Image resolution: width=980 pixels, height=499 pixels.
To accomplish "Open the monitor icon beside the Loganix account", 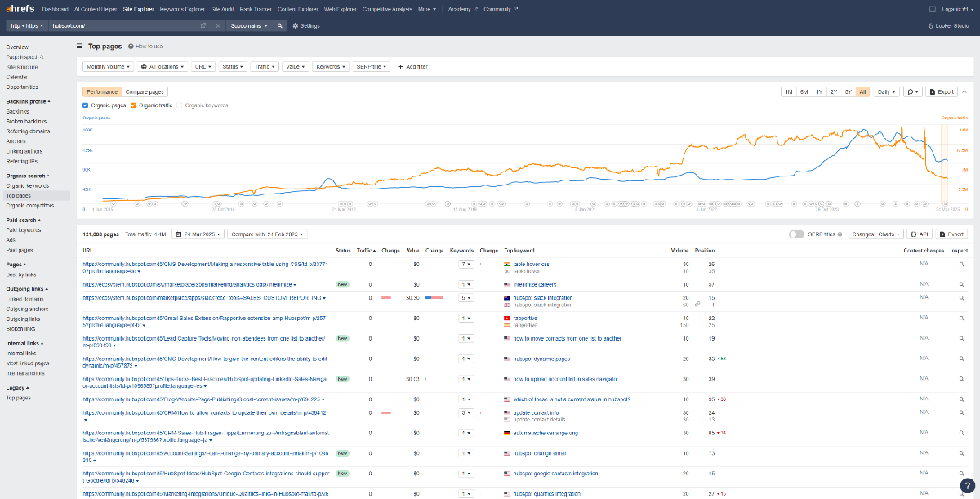I will point(933,9).
